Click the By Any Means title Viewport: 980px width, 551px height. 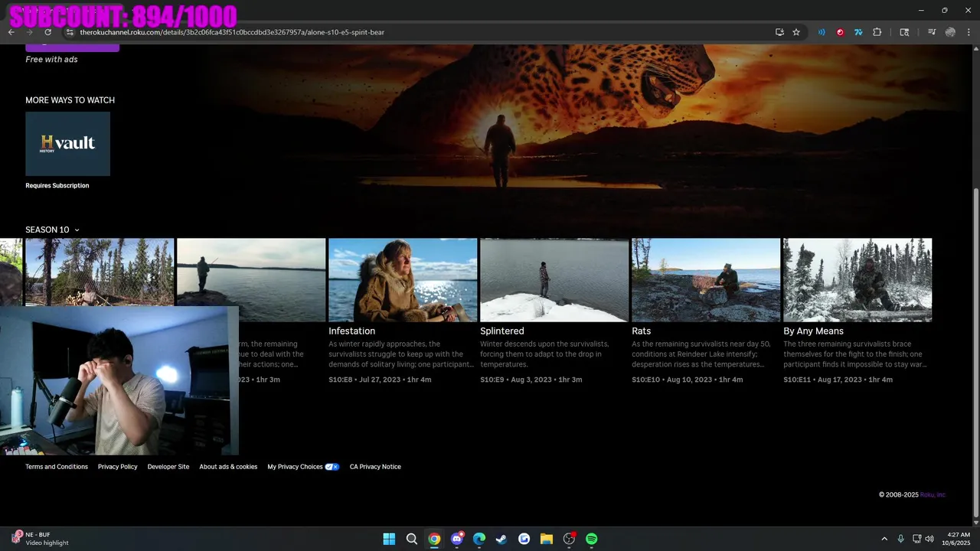pyautogui.click(x=813, y=331)
